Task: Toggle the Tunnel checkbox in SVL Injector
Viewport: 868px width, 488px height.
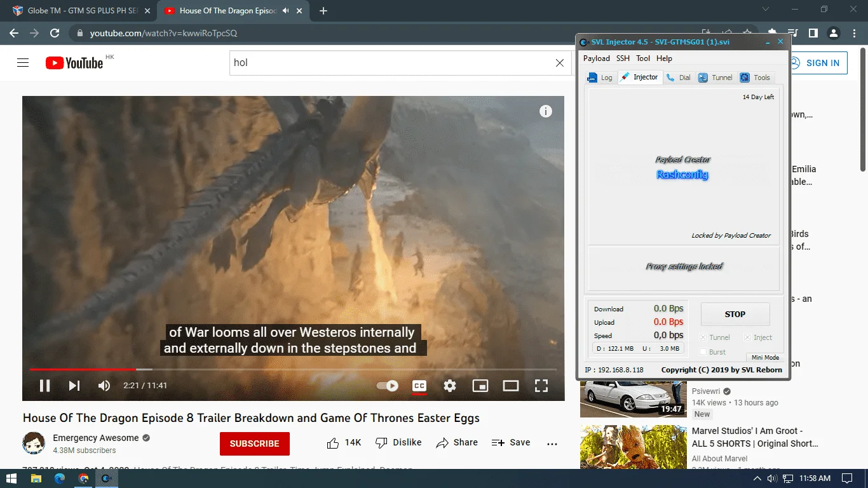Action: (703, 337)
